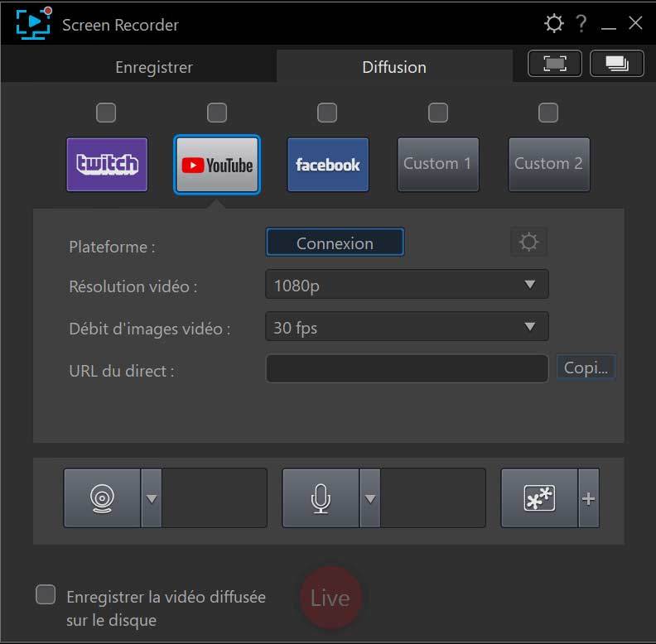Open help question mark icon
The width and height of the screenshot is (656, 644).
[x=581, y=23]
